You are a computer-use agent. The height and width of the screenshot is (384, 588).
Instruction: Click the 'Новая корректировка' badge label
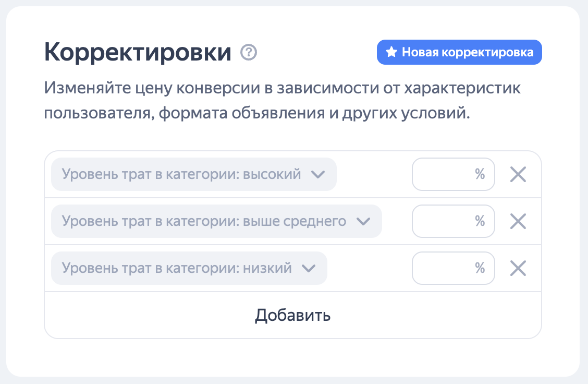point(467,52)
